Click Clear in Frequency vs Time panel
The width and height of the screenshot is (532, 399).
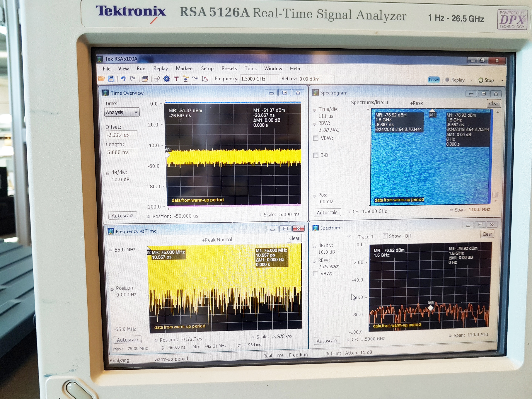point(294,238)
